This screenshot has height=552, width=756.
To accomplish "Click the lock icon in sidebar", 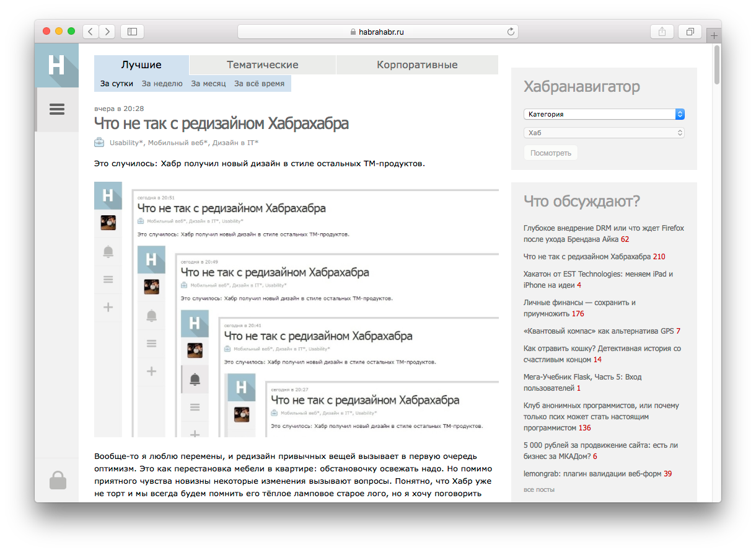I will 58,480.
